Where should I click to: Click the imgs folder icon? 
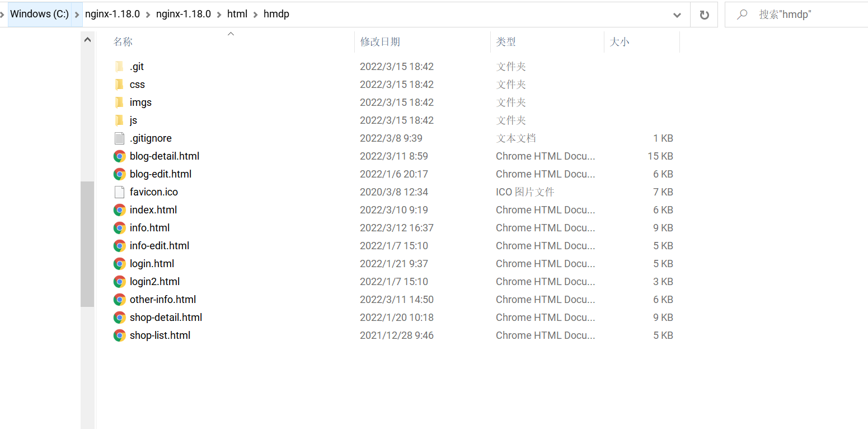(x=119, y=102)
